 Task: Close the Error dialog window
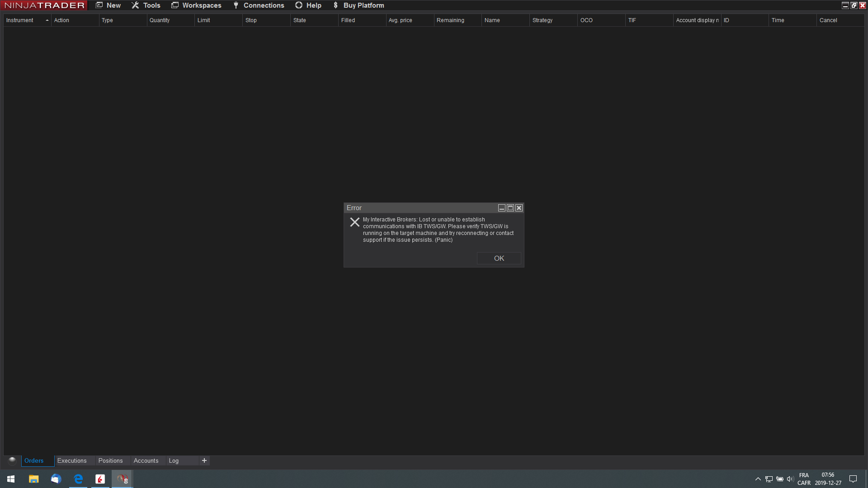[x=519, y=208]
